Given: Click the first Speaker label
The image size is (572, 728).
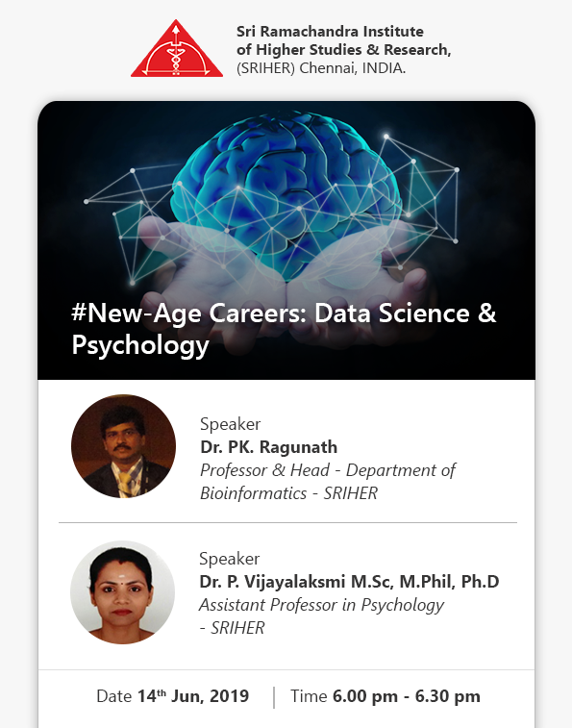Looking at the screenshot, I should [x=231, y=424].
